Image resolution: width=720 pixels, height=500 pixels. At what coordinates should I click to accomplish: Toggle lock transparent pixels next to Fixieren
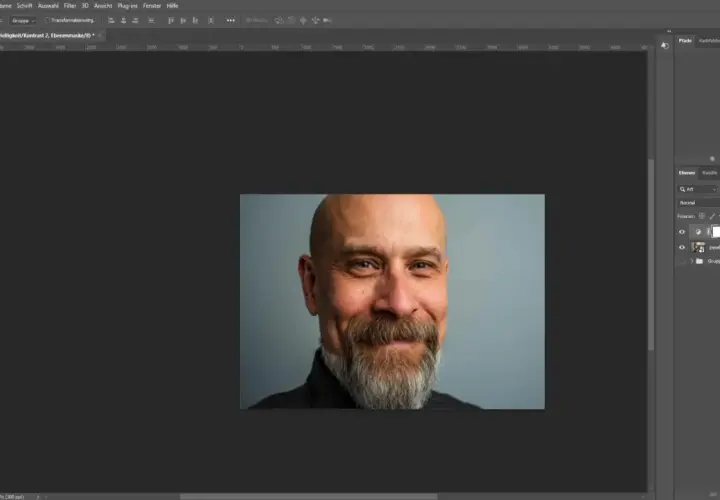[702, 216]
